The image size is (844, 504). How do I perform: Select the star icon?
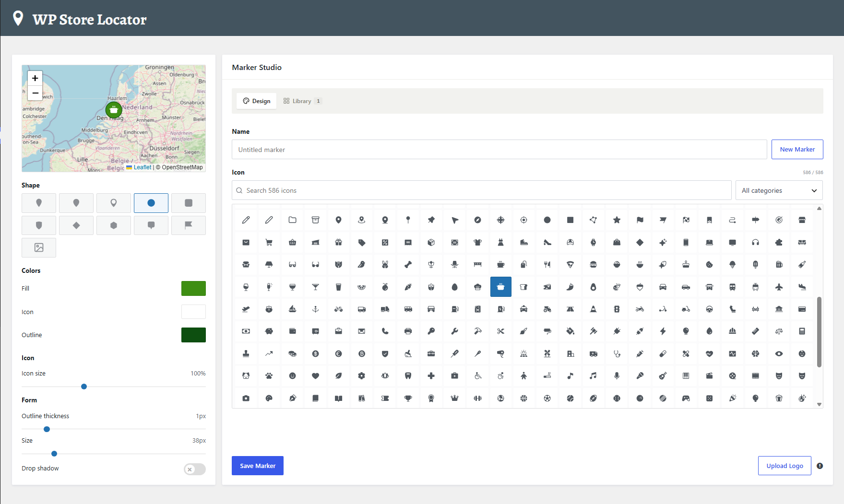coord(617,220)
